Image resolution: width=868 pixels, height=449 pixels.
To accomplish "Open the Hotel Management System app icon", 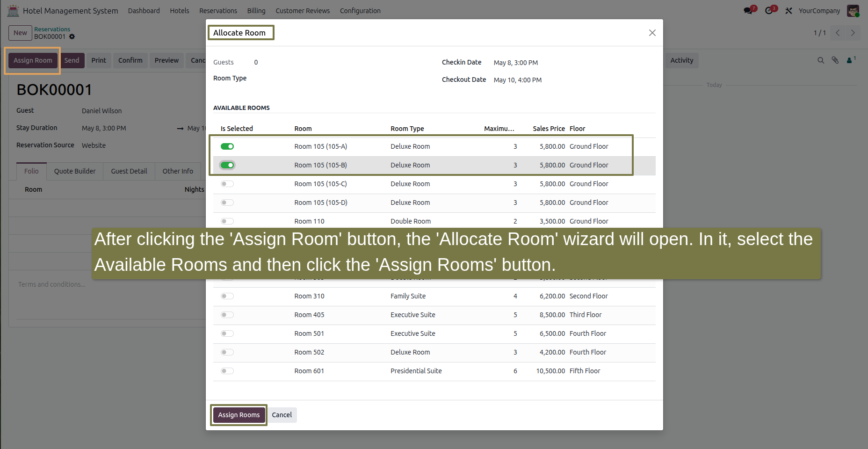I will [x=13, y=10].
